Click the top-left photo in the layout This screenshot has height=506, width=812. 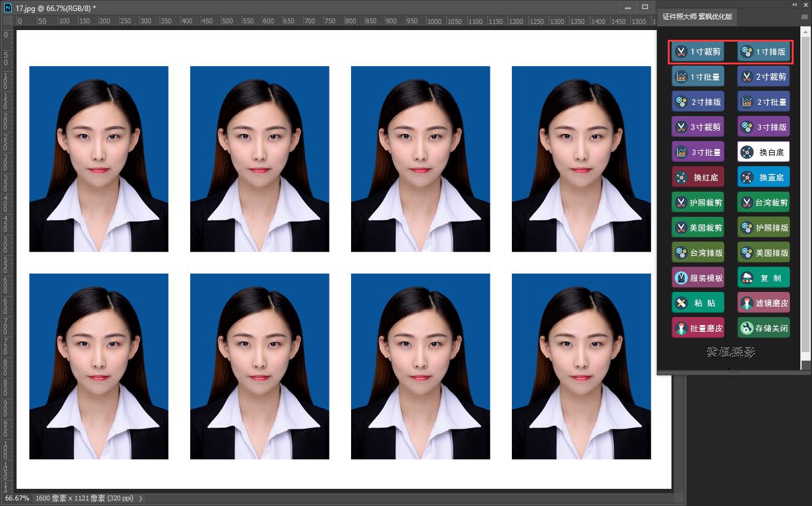pyautogui.click(x=99, y=159)
